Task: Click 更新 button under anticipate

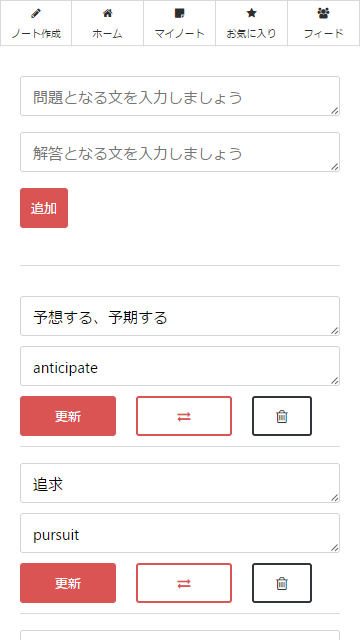Action: 68,416
